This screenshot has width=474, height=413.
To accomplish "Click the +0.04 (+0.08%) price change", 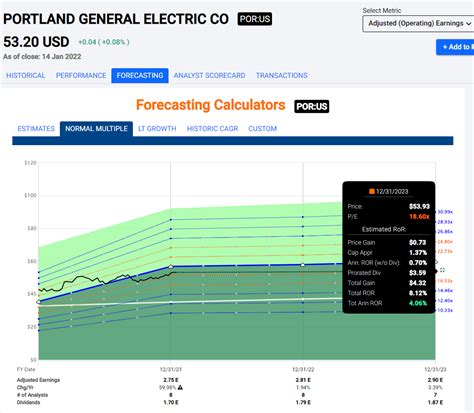I will (104, 42).
